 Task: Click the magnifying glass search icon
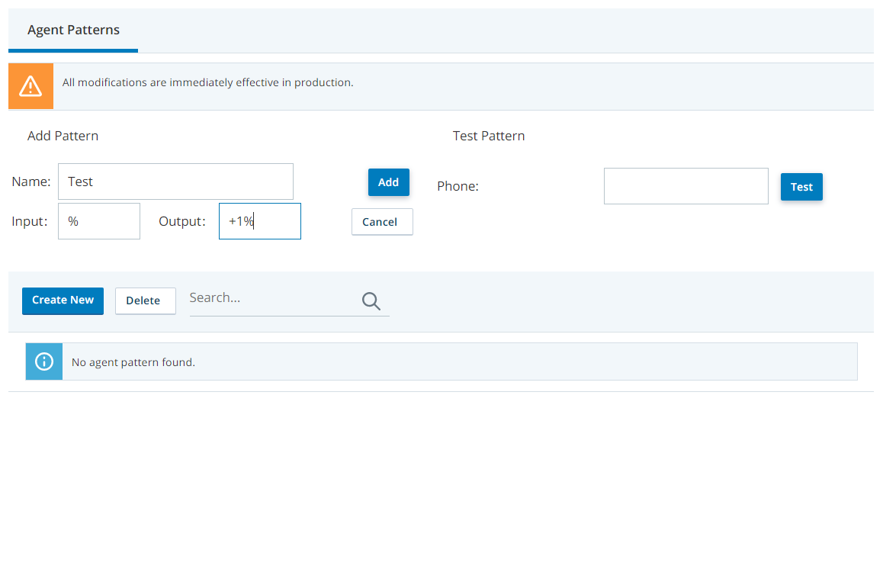coord(371,300)
